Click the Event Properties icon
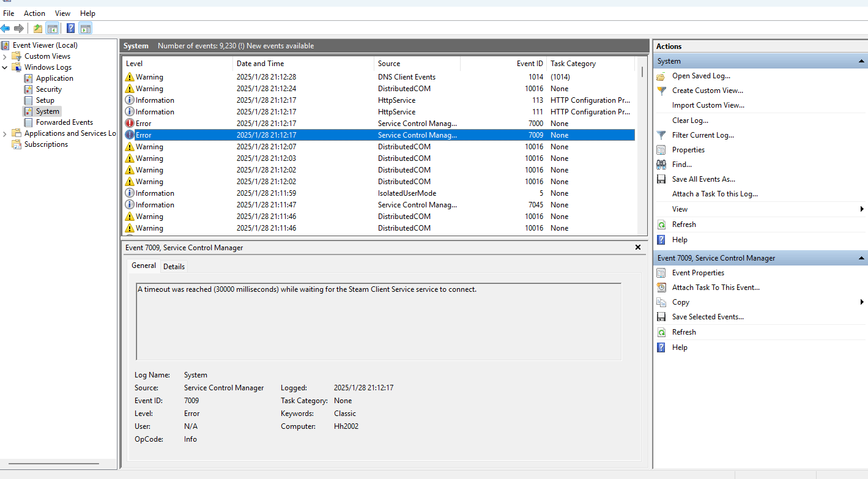The width and height of the screenshot is (868, 479). pyautogui.click(x=661, y=273)
